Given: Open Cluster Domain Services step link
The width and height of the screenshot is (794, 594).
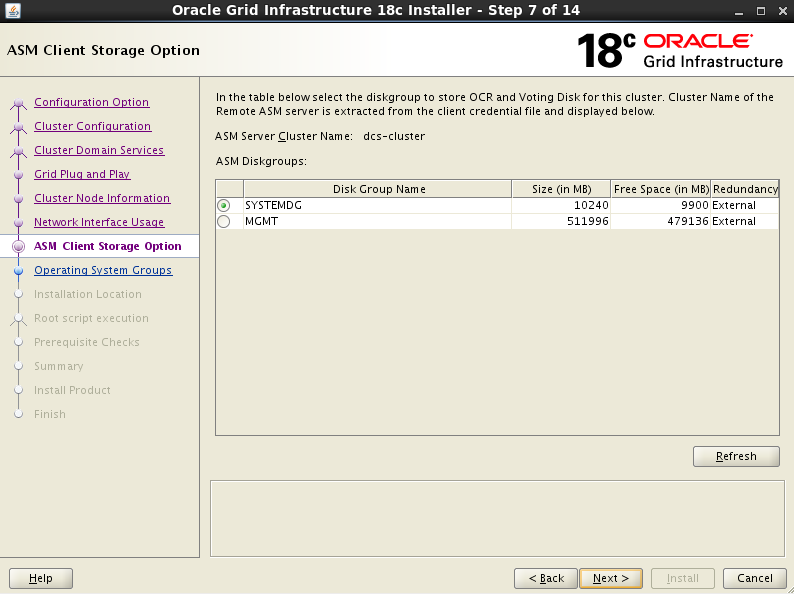Looking at the screenshot, I should [x=99, y=150].
